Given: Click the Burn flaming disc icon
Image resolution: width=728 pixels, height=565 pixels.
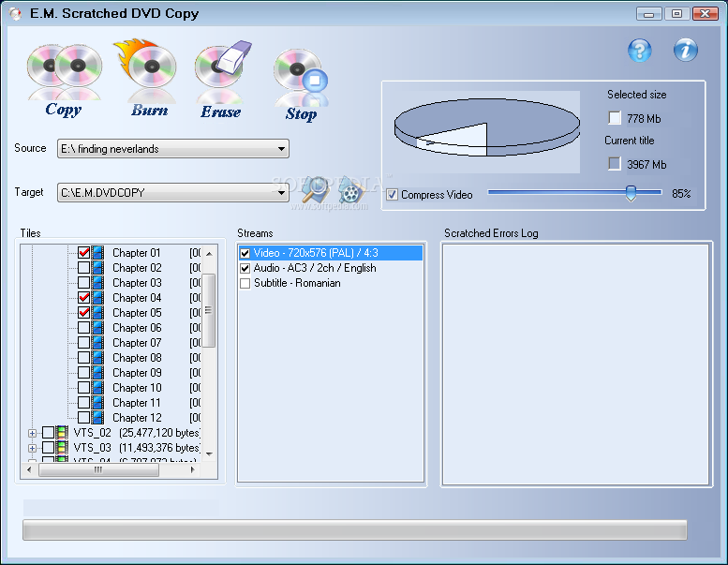Looking at the screenshot, I should pos(146,69).
